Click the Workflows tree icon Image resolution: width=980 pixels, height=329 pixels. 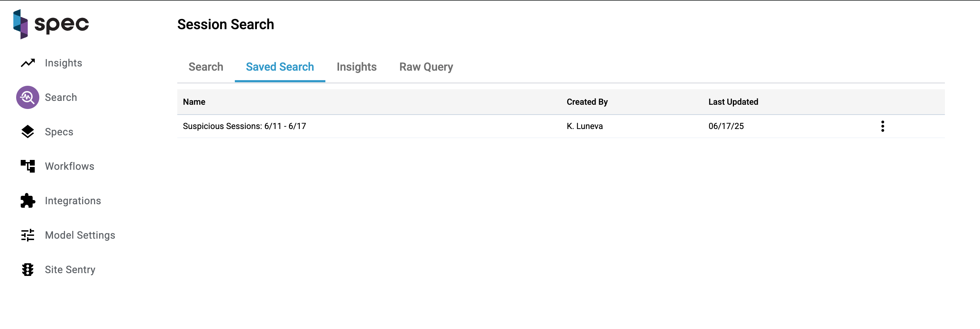[x=28, y=166]
